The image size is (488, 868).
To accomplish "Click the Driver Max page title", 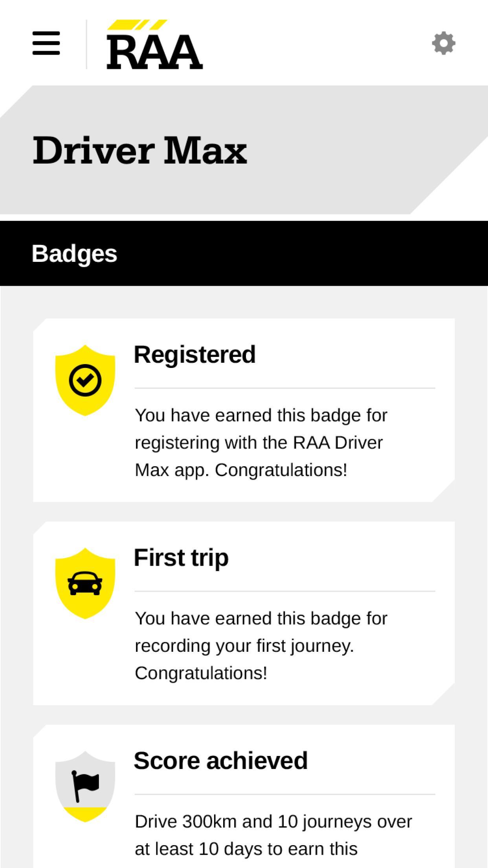I will tap(140, 151).
